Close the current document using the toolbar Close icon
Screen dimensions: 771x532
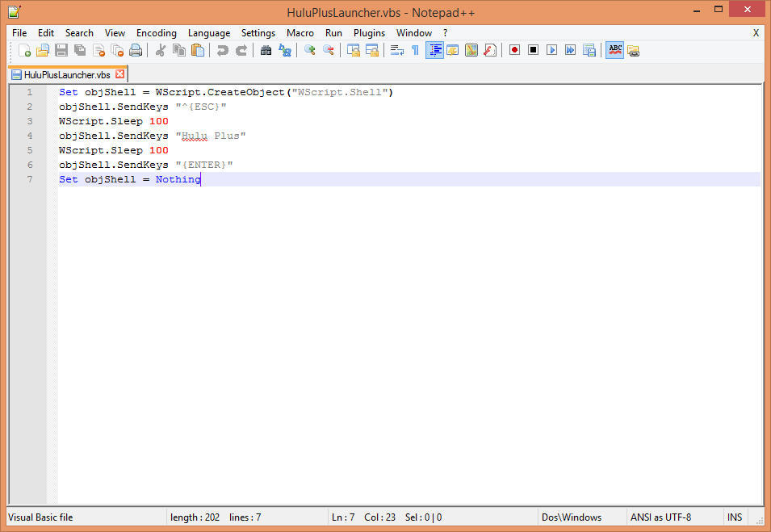click(x=98, y=50)
